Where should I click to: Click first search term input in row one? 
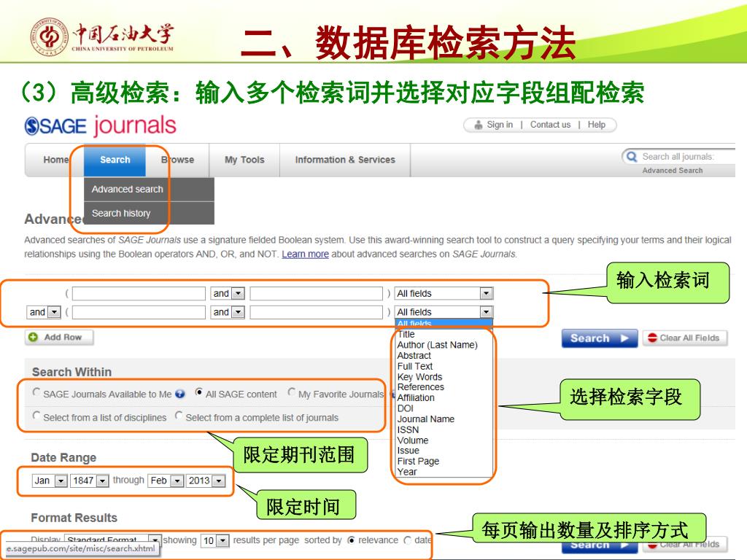point(139,293)
